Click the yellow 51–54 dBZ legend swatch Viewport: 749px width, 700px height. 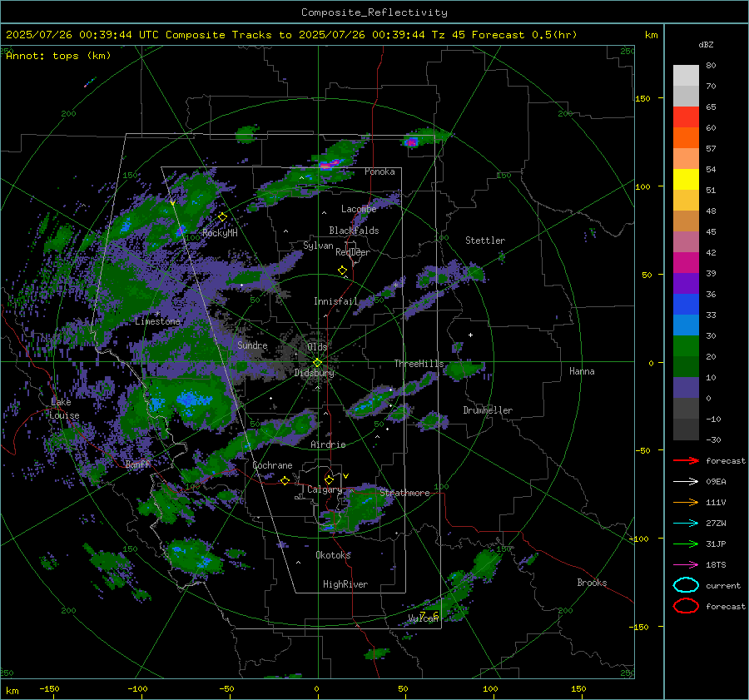[x=686, y=180]
